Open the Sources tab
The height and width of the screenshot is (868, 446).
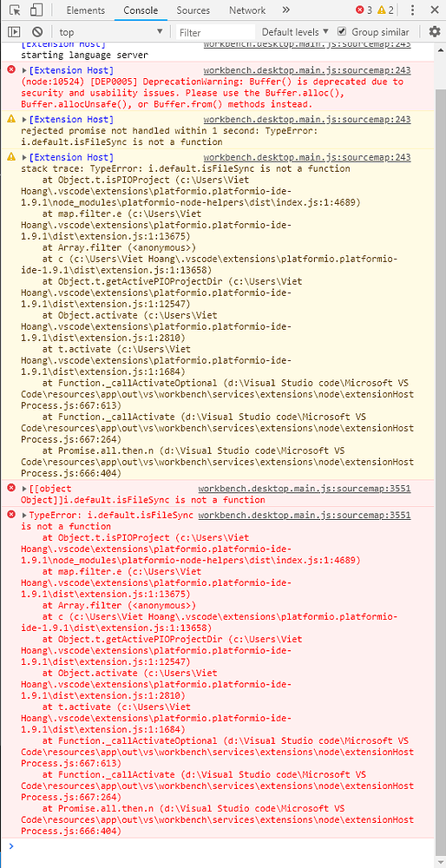pos(193,10)
